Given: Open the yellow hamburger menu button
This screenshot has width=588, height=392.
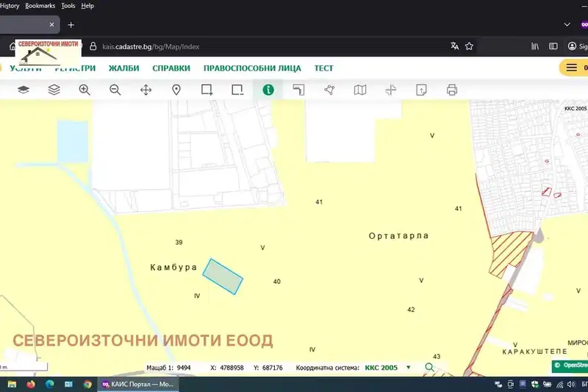Looking at the screenshot, I should coord(572,68).
